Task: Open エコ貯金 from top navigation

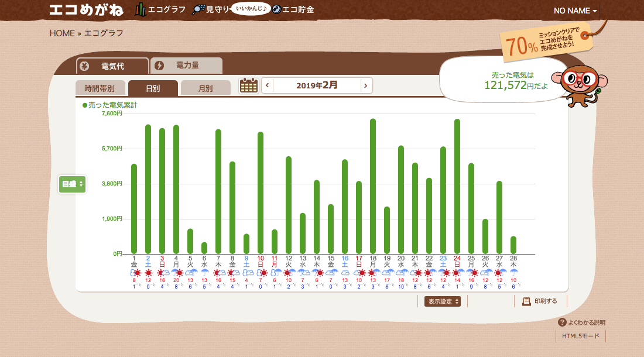Action: (293, 9)
